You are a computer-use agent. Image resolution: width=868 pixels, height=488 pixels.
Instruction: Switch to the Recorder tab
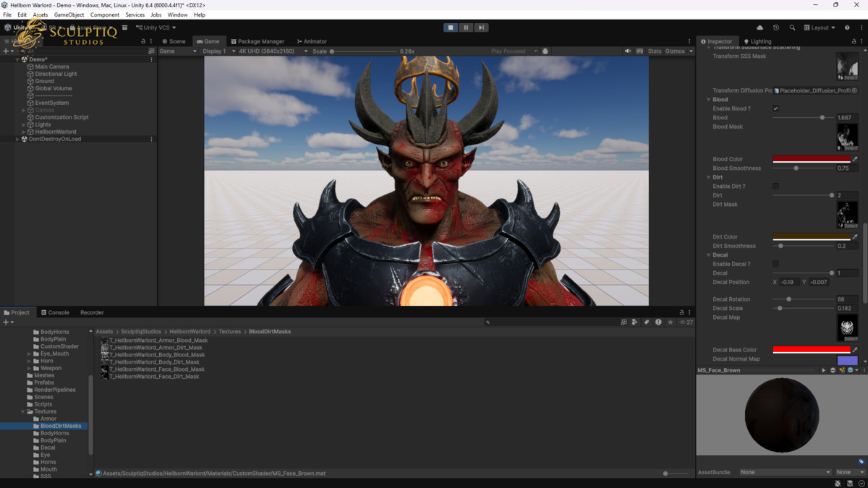coord(92,312)
